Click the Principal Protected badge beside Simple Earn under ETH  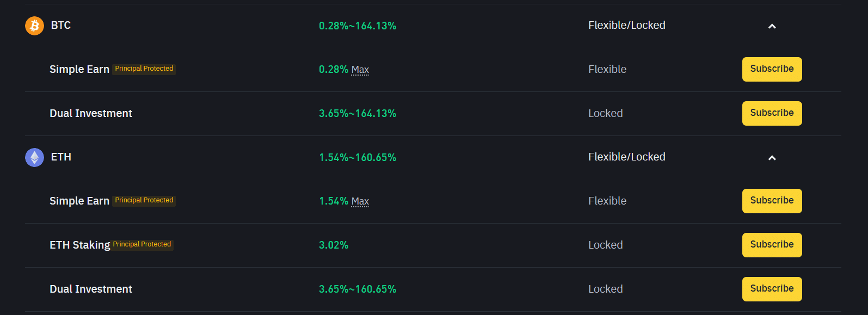144,200
